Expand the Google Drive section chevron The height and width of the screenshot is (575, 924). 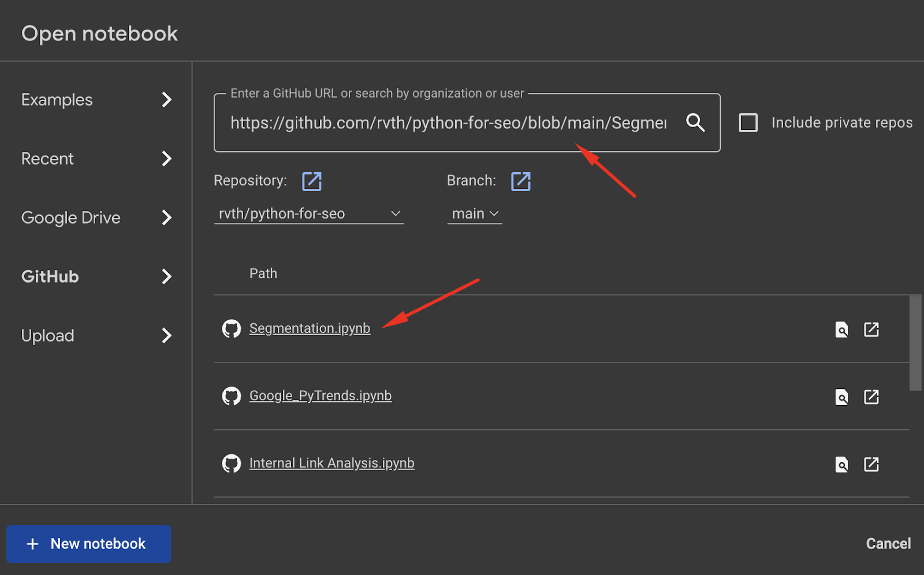[167, 218]
